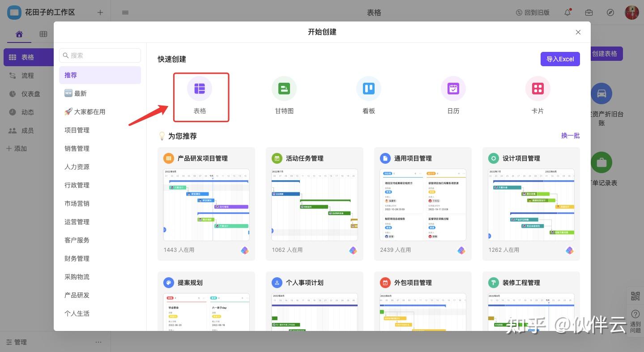The image size is (644, 352).
Task: Switch to the home tab icon
Action: pos(19,34)
